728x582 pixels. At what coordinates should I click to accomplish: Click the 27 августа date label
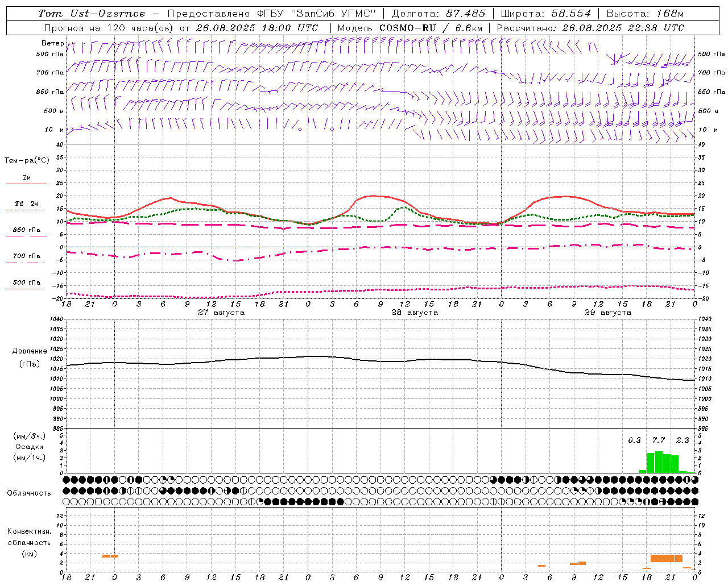click(x=221, y=313)
